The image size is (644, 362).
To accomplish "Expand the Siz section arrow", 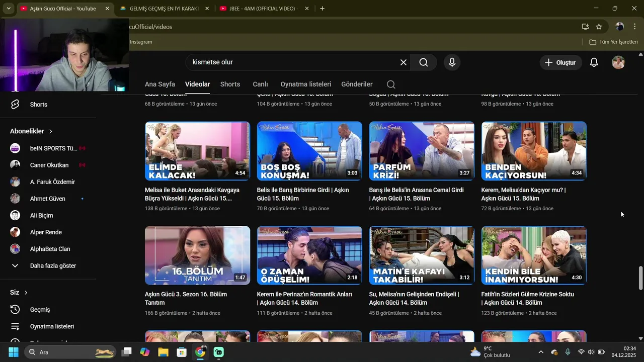I will click(x=26, y=293).
